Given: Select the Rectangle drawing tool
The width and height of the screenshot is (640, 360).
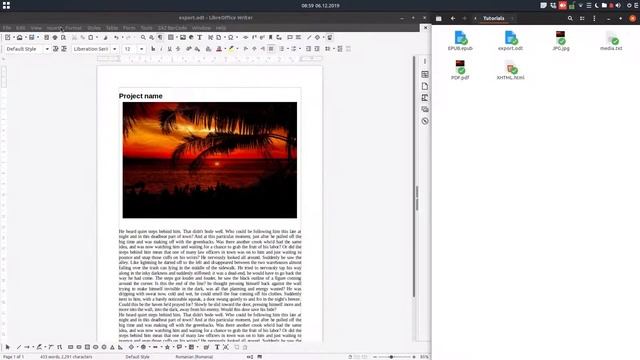Looking at the screenshot, I should click(x=70, y=347).
